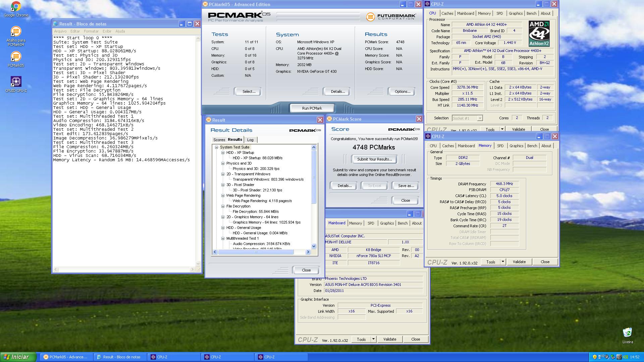Screen dimensions: 644x362
Task: Click the Notepad horizontal scrollbar right arrow
Action: (x=192, y=269)
